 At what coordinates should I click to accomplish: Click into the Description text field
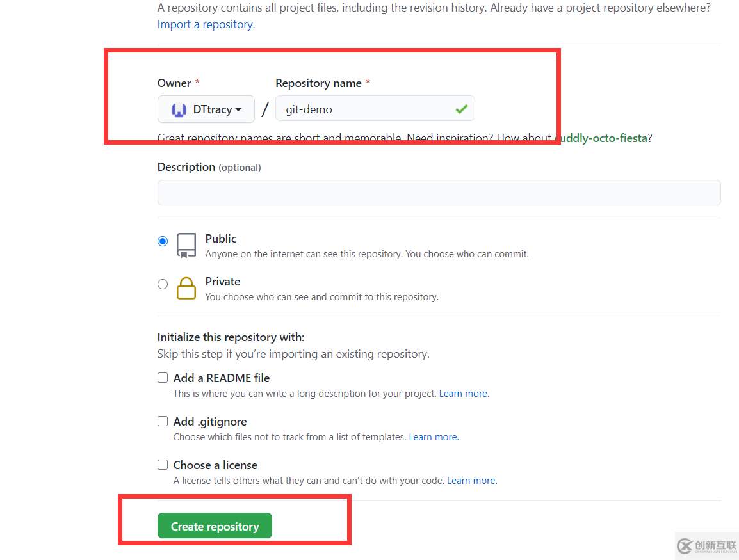(x=439, y=193)
